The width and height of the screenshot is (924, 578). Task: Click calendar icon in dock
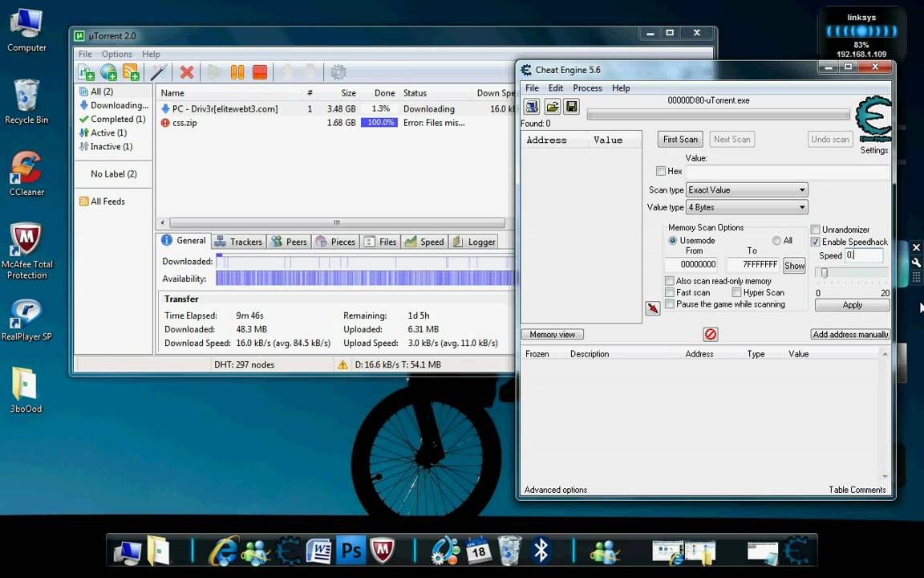click(x=478, y=551)
